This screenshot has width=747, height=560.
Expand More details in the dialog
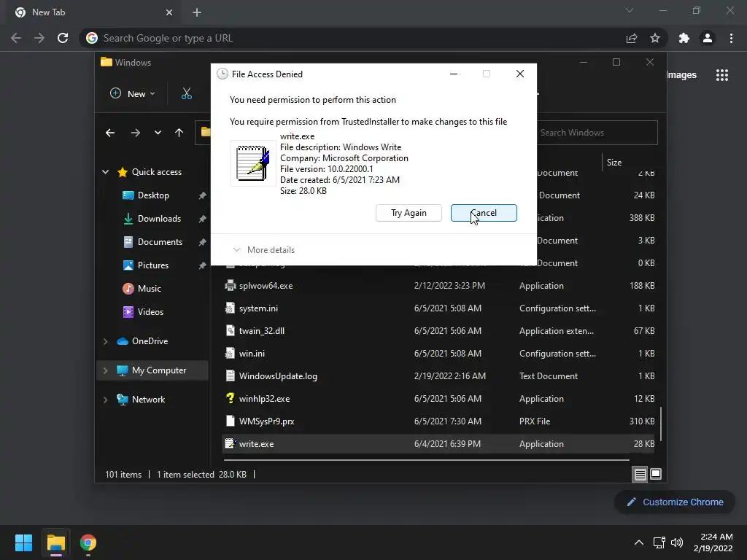[263, 250]
